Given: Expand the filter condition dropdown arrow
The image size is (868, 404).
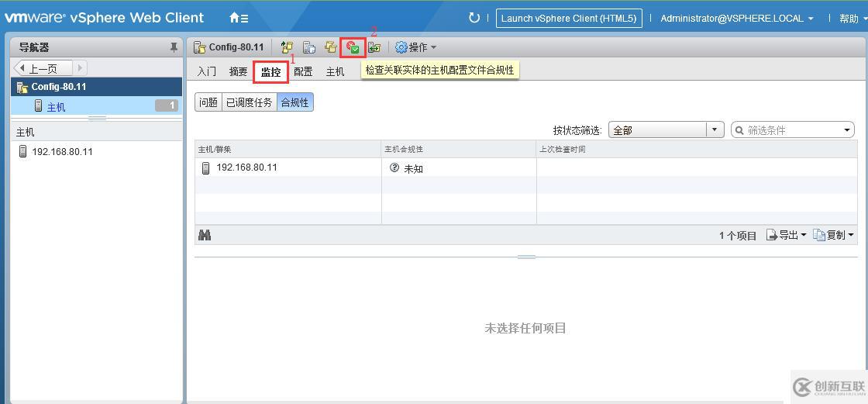Looking at the screenshot, I should (847, 130).
